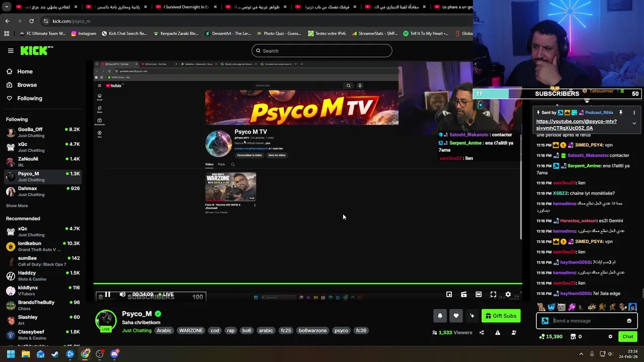Open the browser apps grid icon
Viewport: 644px width, 362px height.
tap(7, 34)
